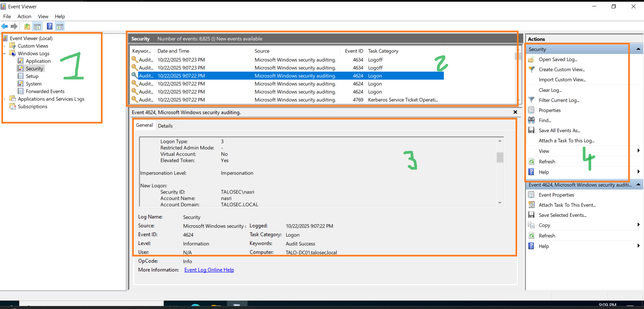
Task: Expand the Applications and Services Logs node
Action: pyautogui.click(x=4, y=99)
